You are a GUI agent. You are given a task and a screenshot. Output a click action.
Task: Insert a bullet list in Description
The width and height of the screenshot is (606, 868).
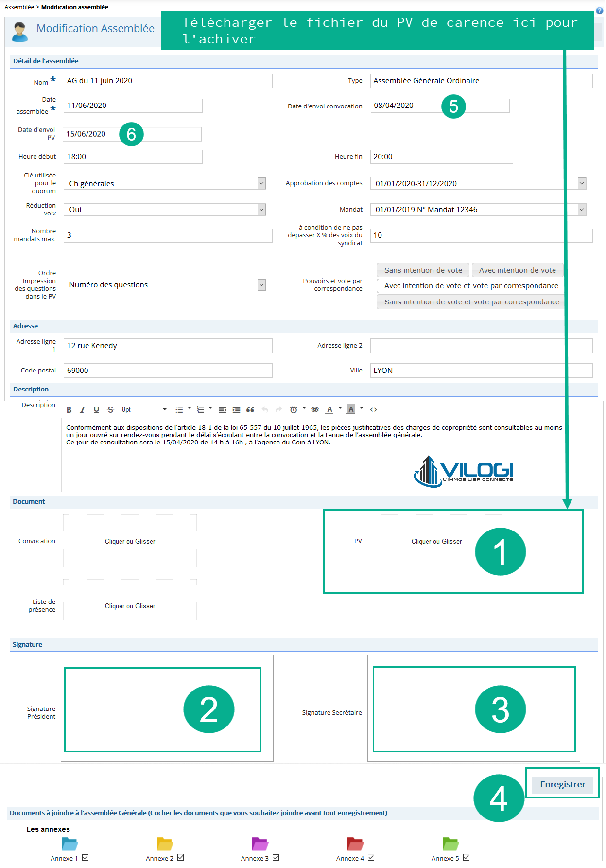179,410
